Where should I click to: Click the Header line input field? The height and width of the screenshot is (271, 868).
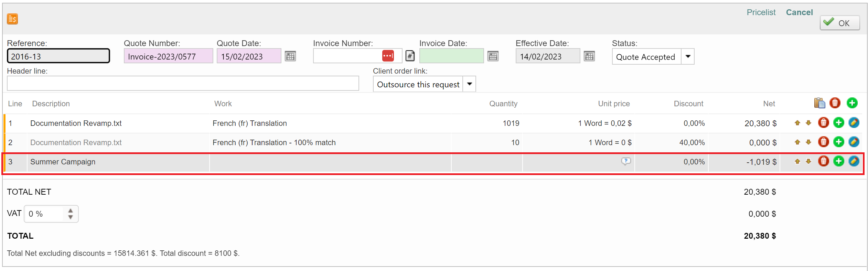coord(183,84)
